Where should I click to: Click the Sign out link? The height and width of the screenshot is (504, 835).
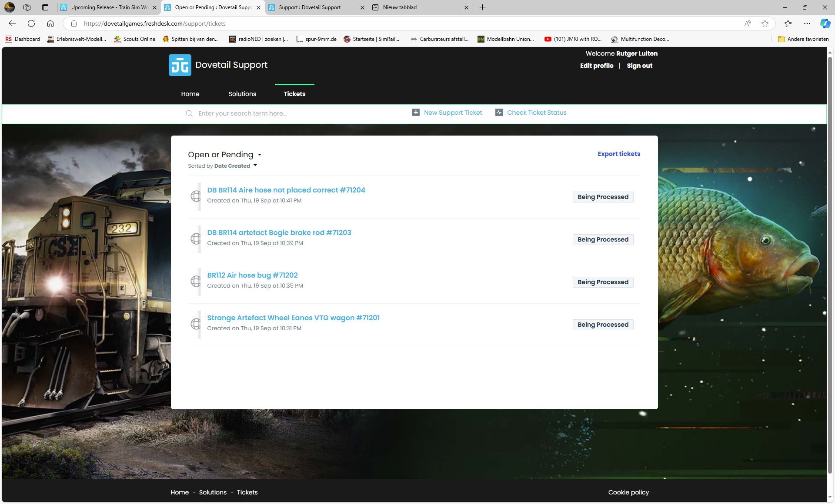pyautogui.click(x=639, y=66)
